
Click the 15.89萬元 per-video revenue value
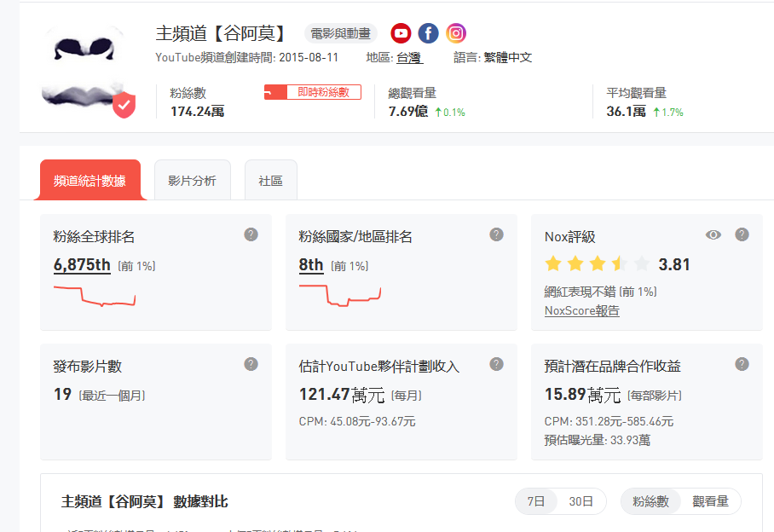(x=582, y=395)
